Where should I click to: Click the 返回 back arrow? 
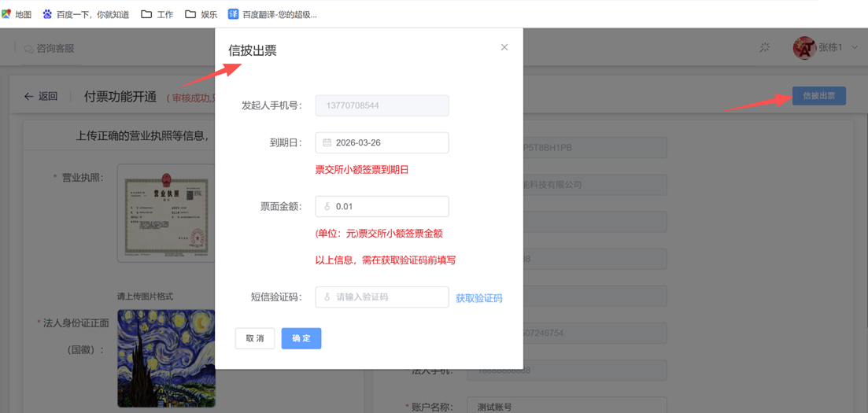(x=29, y=97)
